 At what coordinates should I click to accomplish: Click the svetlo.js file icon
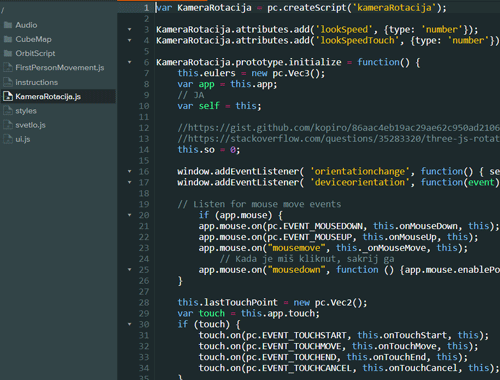pyautogui.click(x=8, y=125)
